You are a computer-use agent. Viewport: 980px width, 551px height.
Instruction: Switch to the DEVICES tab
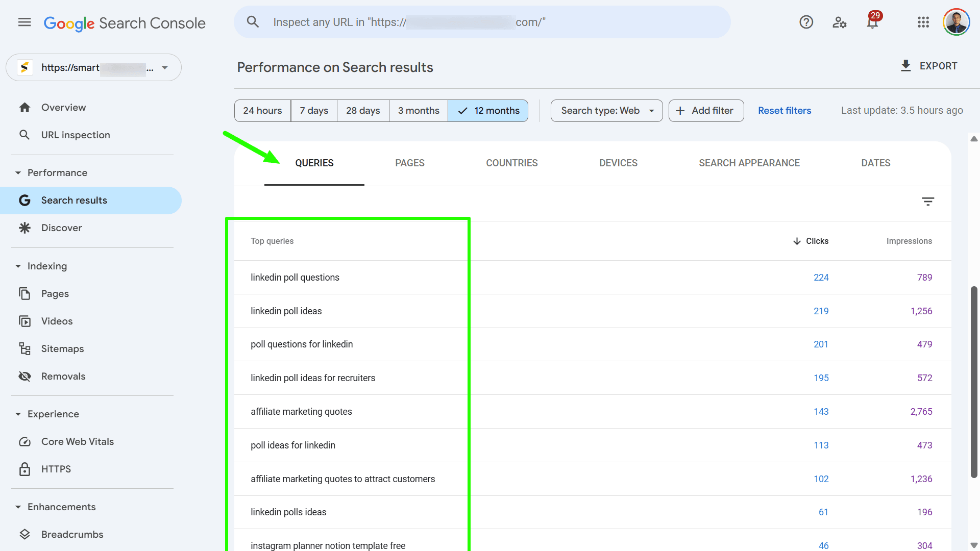click(618, 163)
